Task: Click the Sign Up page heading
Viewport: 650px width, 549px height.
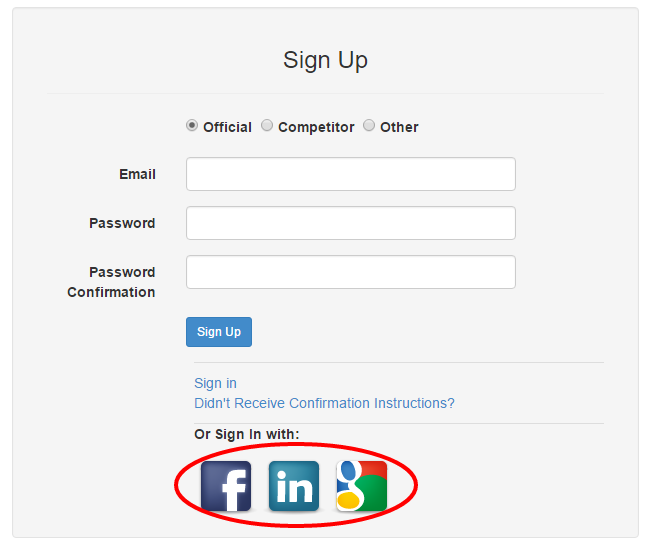Action: click(x=325, y=61)
